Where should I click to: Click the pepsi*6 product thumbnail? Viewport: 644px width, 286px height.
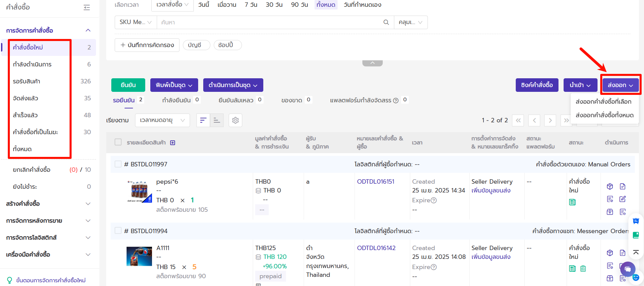[x=139, y=192]
